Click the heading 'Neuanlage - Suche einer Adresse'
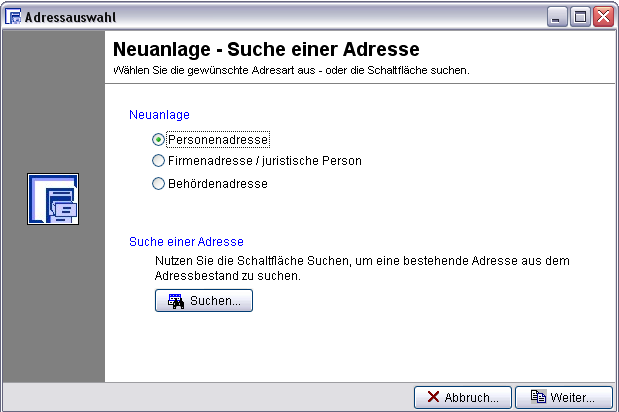The width and height of the screenshot is (619, 412). (265, 49)
